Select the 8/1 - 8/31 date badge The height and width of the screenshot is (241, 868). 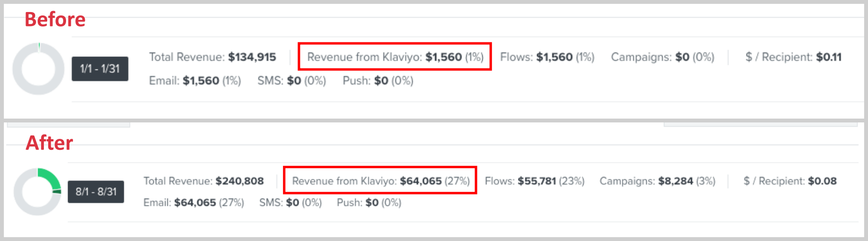click(x=96, y=192)
